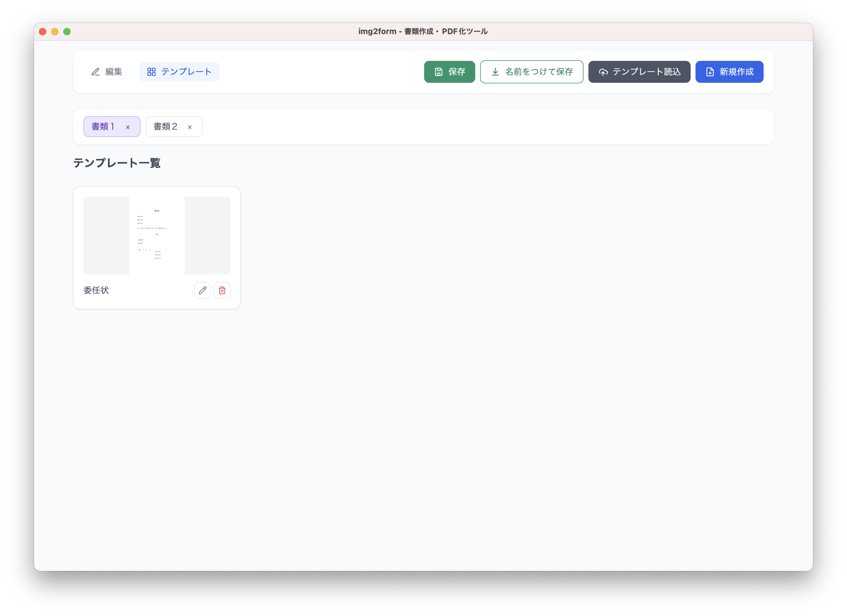847x616 pixels.
Task: Open the テンプレート view
Action: (179, 72)
